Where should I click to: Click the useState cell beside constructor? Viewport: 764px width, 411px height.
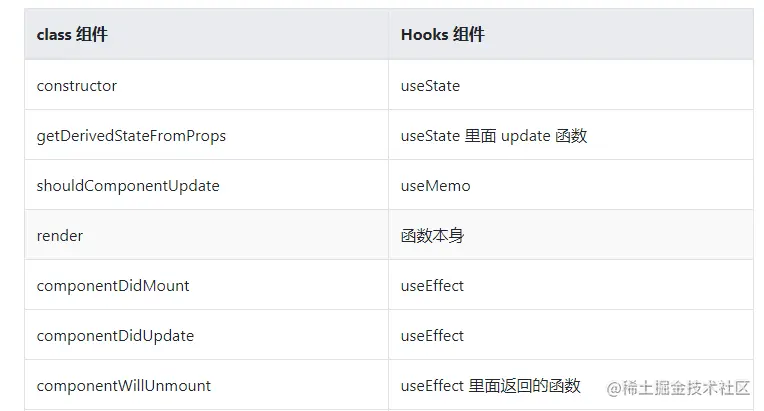[x=430, y=86]
